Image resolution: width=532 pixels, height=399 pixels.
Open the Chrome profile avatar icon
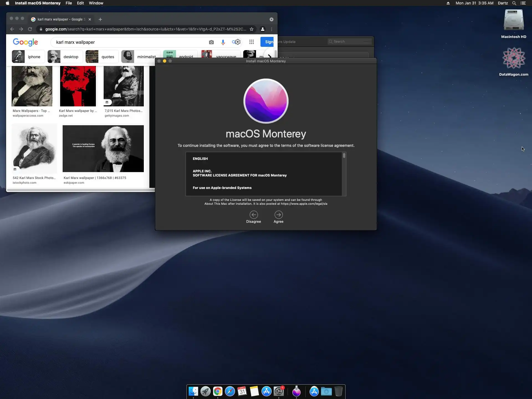pyautogui.click(x=263, y=29)
